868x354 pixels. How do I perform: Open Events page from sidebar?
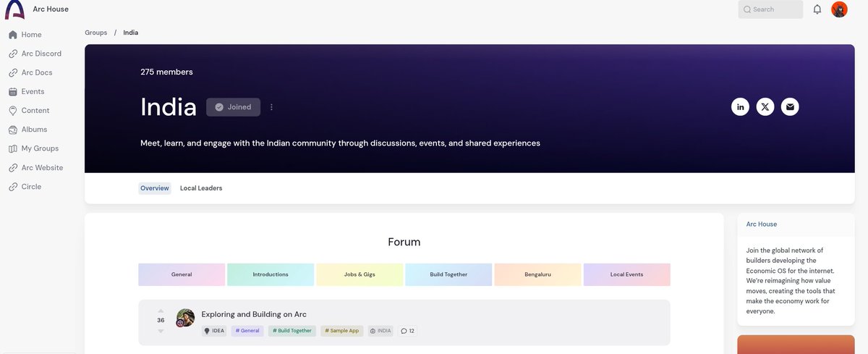click(33, 92)
